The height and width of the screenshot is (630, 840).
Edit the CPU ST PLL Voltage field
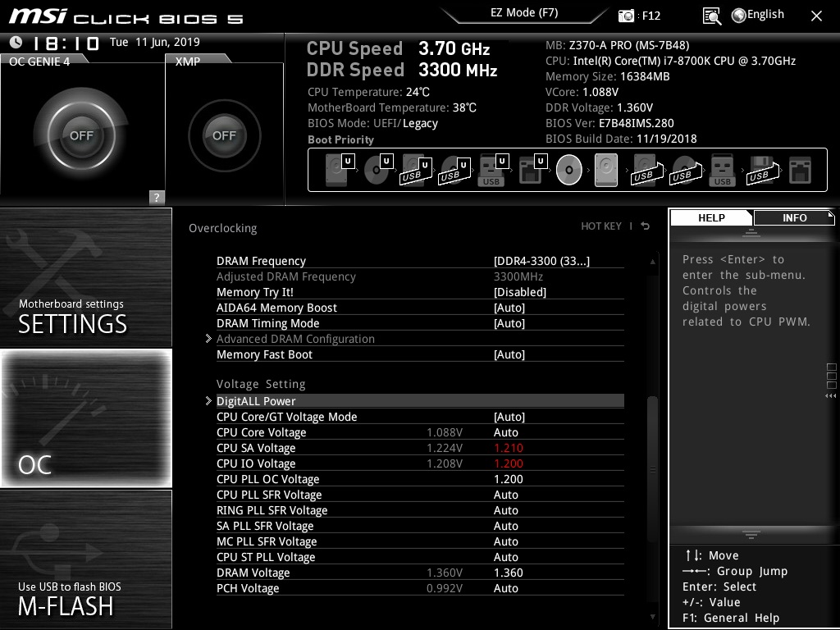pos(505,557)
